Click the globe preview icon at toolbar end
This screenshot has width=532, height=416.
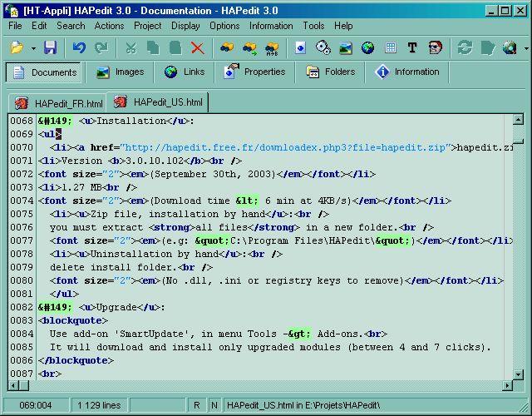(x=510, y=48)
